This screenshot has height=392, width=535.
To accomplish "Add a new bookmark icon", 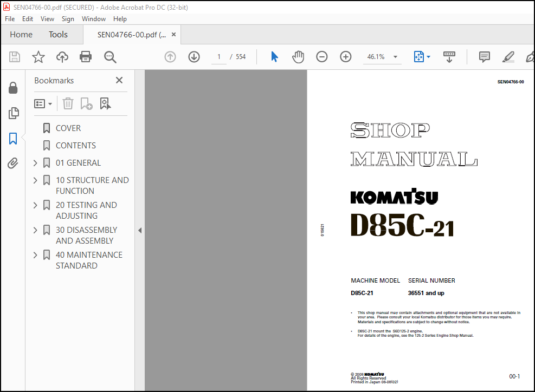I will 86,103.
